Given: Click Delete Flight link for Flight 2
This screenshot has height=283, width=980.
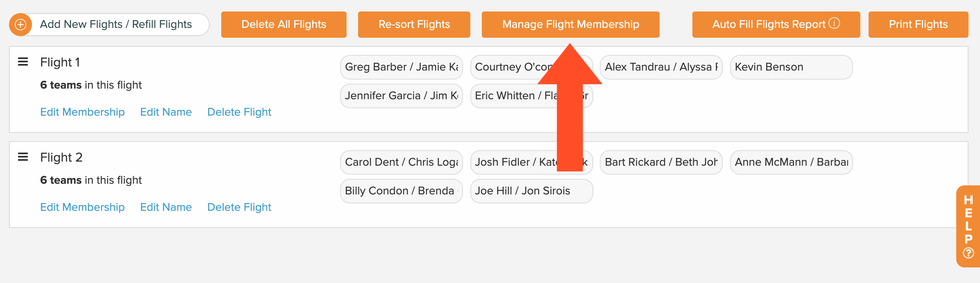Looking at the screenshot, I should tap(239, 207).
